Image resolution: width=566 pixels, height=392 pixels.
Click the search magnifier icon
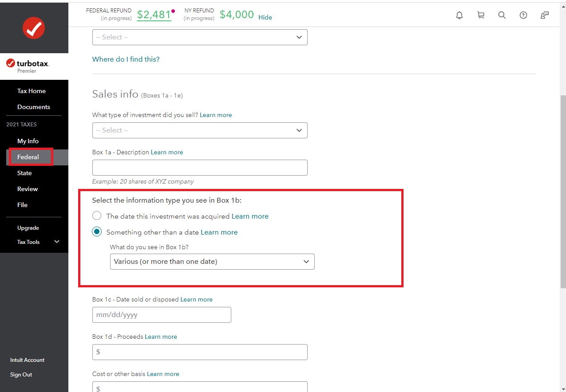[x=502, y=15]
